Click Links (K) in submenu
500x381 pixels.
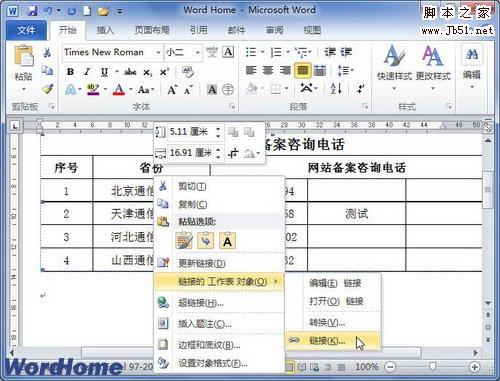click(333, 341)
